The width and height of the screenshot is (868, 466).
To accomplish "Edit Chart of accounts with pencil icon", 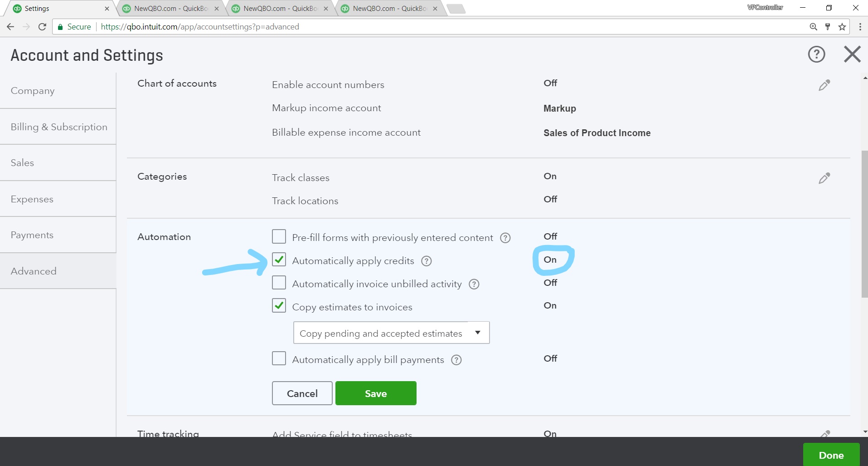I will pos(824,85).
